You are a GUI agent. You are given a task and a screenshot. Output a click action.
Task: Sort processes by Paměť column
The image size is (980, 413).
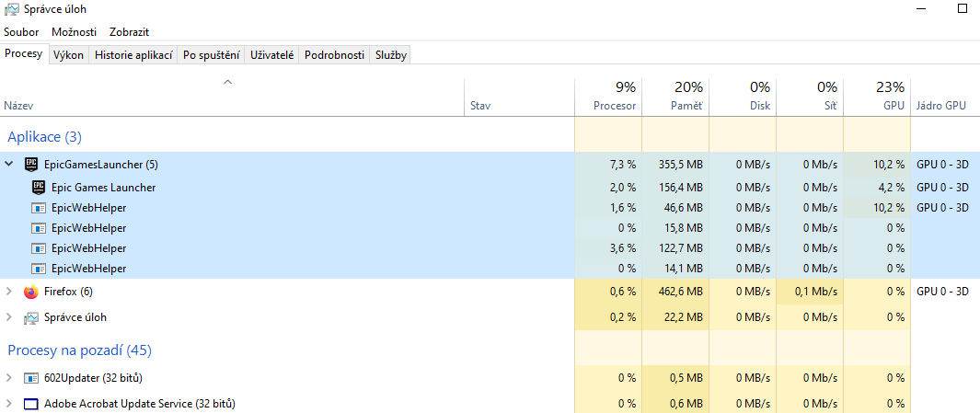(686, 106)
